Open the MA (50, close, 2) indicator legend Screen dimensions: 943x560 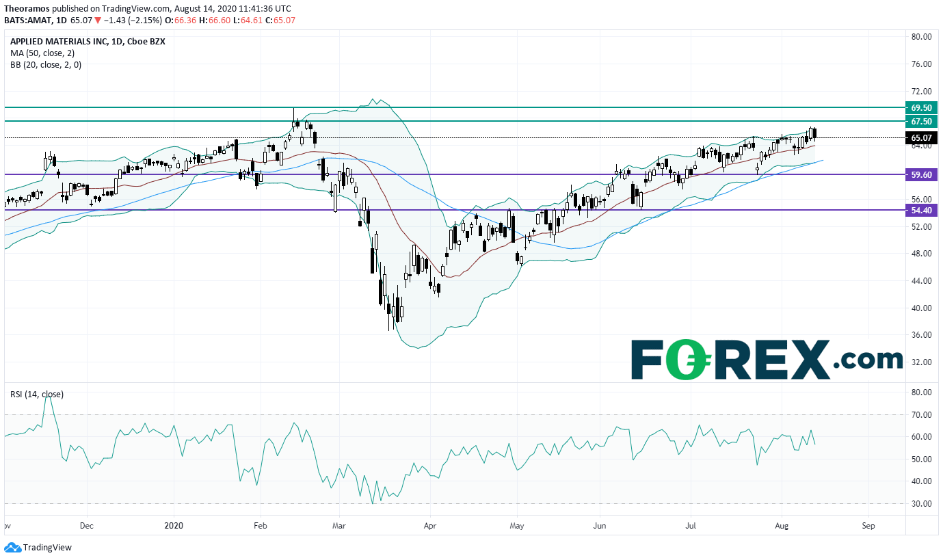tap(42, 53)
